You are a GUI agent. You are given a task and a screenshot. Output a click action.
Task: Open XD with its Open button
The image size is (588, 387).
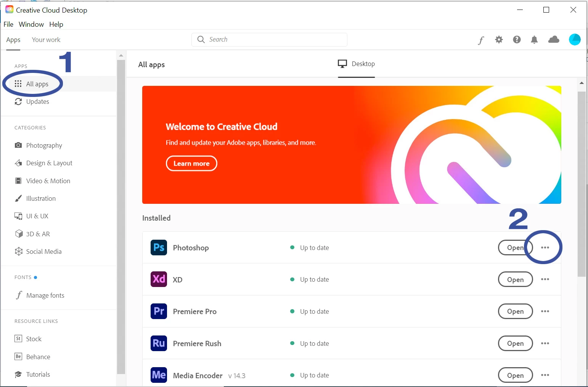(515, 279)
